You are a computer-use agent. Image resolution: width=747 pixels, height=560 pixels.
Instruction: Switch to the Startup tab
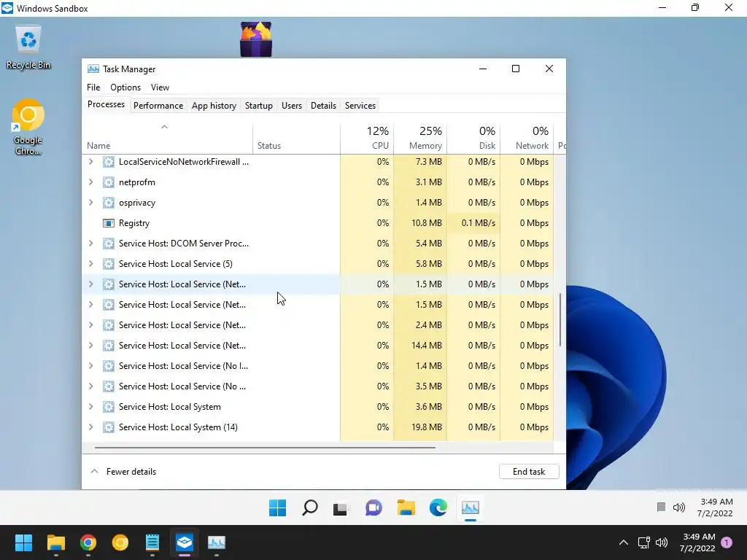click(x=259, y=105)
